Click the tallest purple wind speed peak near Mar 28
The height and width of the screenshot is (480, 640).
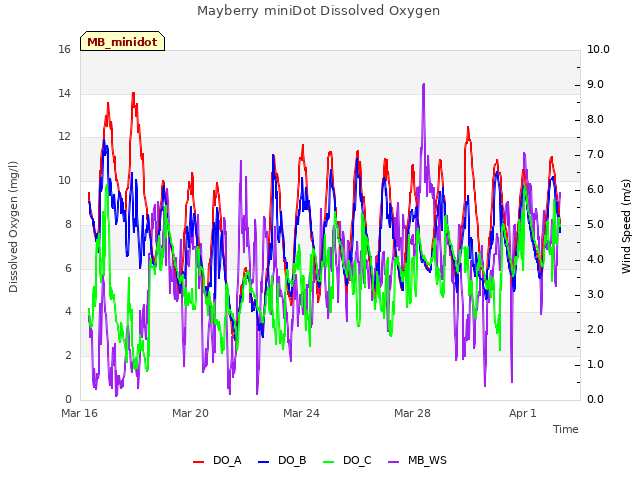coord(424,85)
